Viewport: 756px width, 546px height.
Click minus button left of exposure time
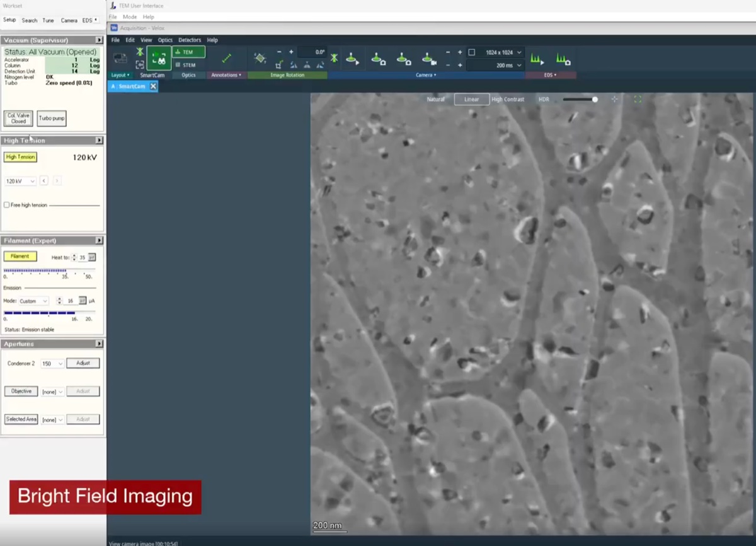[x=448, y=65]
